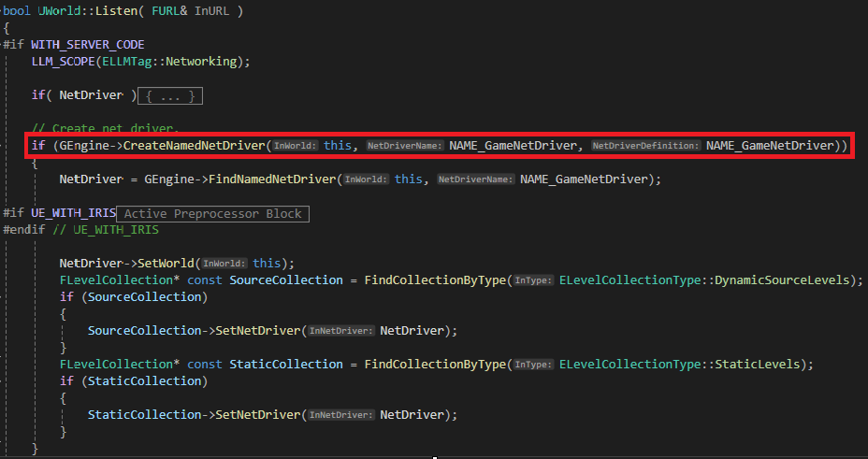The height and width of the screenshot is (459, 868).
Task: Expand the 'Active Preprocessor Block' collapsed region
Action: pos(212,213)
